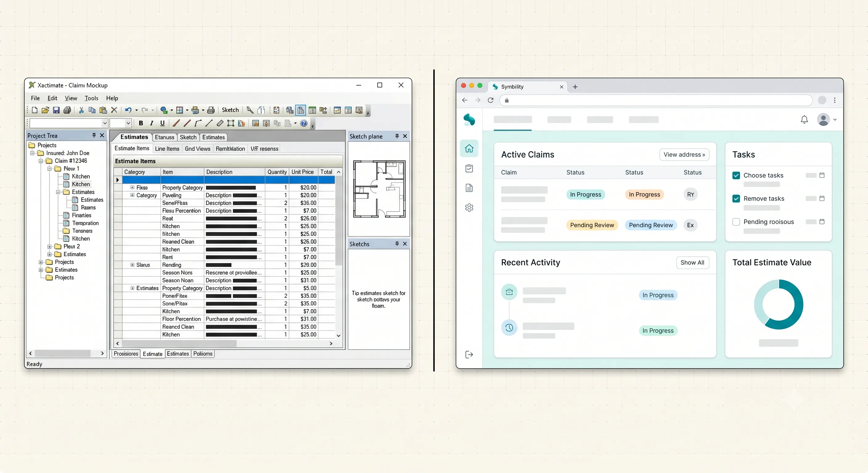This screenshot has height=473, width=868.
Task: Click the Redo arrow icon
Action: click(x=145, y=110)
